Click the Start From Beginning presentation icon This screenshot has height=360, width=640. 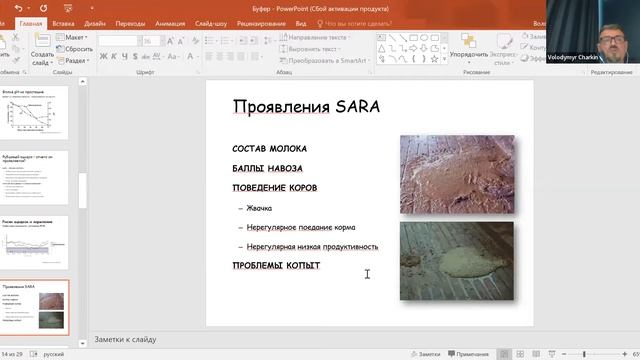(68, 8)
